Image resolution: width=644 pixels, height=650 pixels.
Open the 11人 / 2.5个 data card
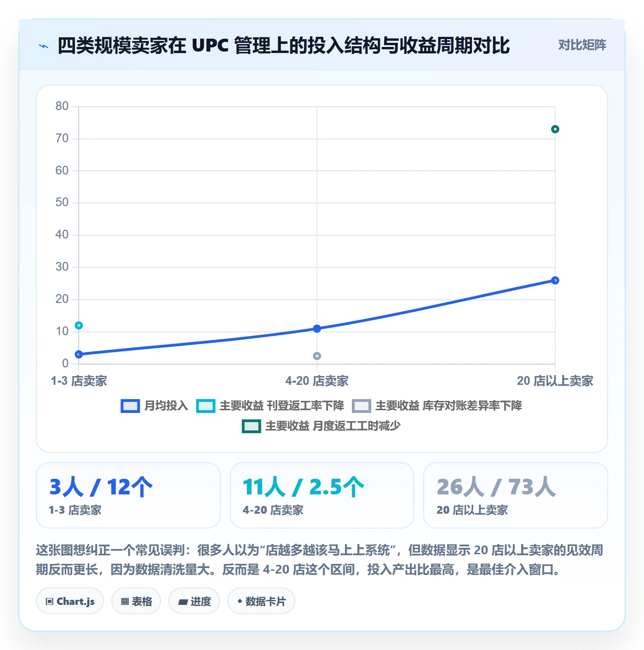tap(322, 495)
